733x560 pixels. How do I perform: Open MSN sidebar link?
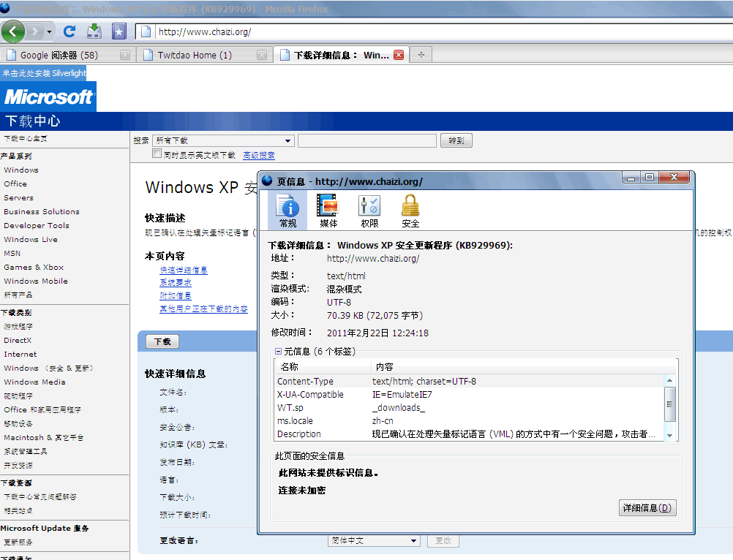pos(12,253)
